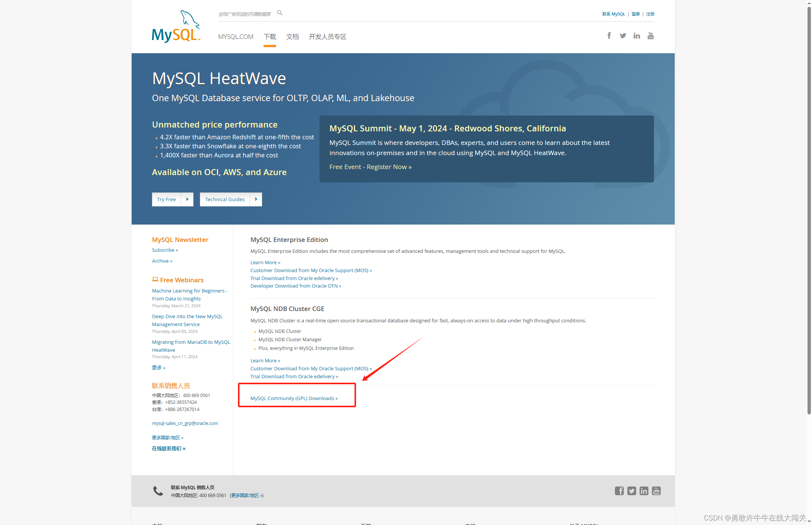Click the Free Webinars heading

click(182, 280)
